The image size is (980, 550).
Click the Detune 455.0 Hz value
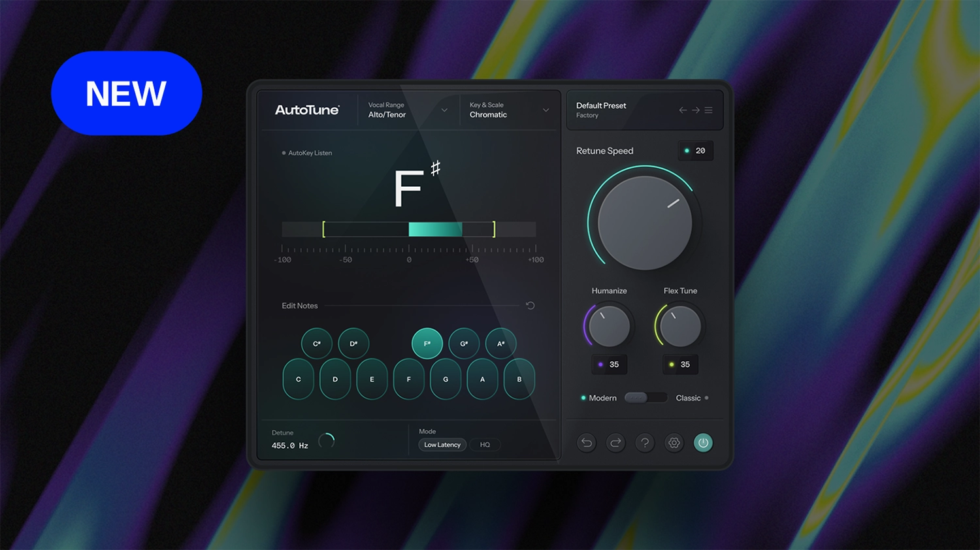pos(288,445)
